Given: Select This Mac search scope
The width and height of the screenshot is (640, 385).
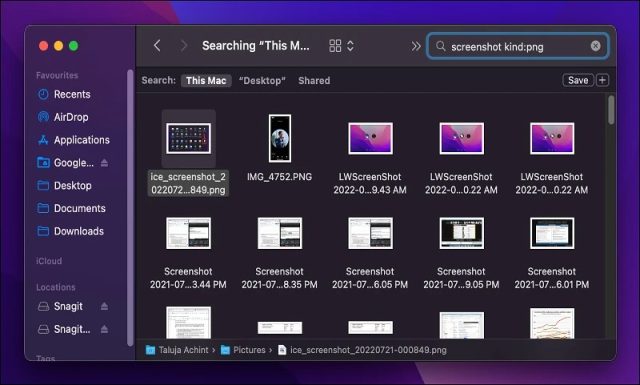Looking at the screenshot, I should pyautogui.click(x=206, y=81).
